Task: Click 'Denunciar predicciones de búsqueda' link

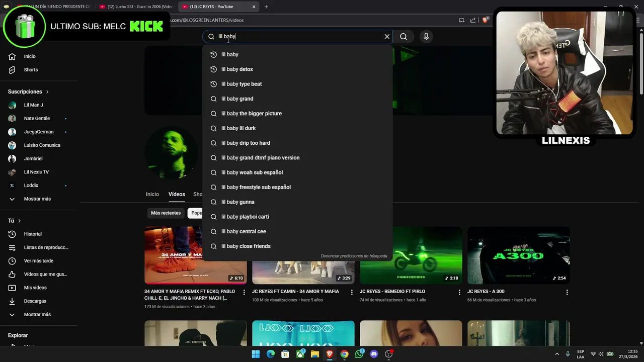Action: [354, 256]
